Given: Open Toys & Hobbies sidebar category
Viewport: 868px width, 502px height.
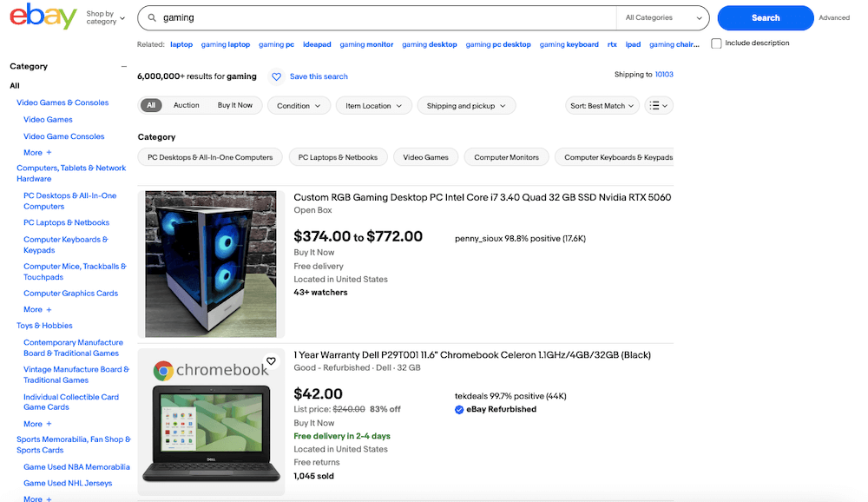Looking at the screenshot, I should (x=44, y=326).
